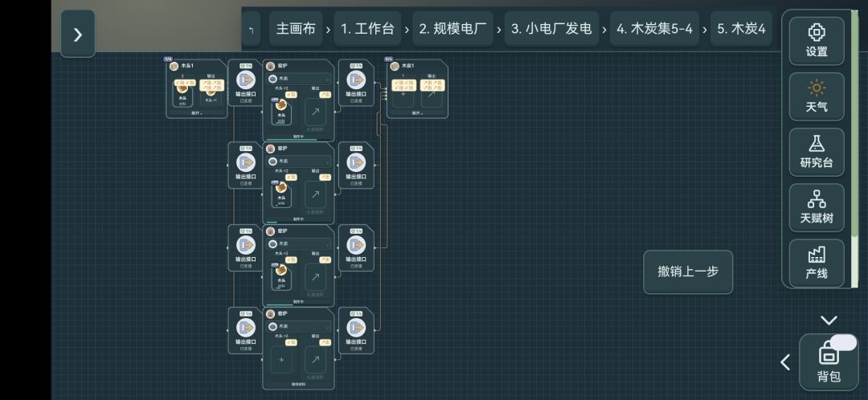Click the back-up arrow before 主画布
868x400 pixels.
click(252, 30)
